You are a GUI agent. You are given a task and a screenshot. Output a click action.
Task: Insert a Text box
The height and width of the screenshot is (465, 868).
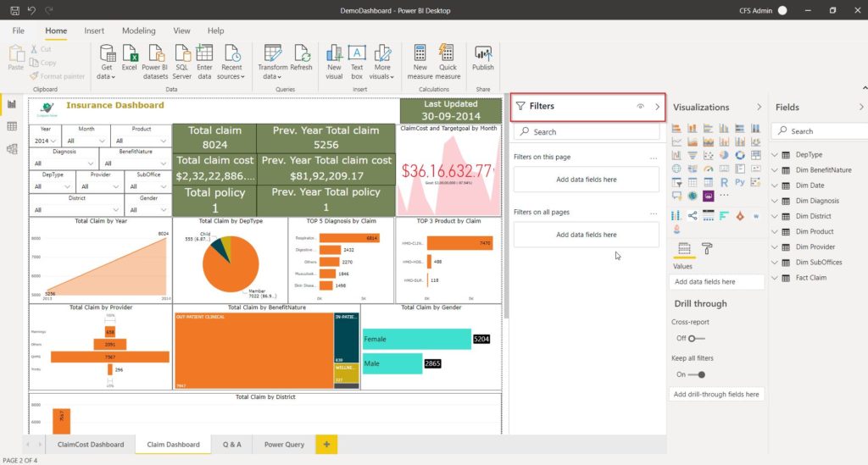pyautogui.click(x=357, y=58)
